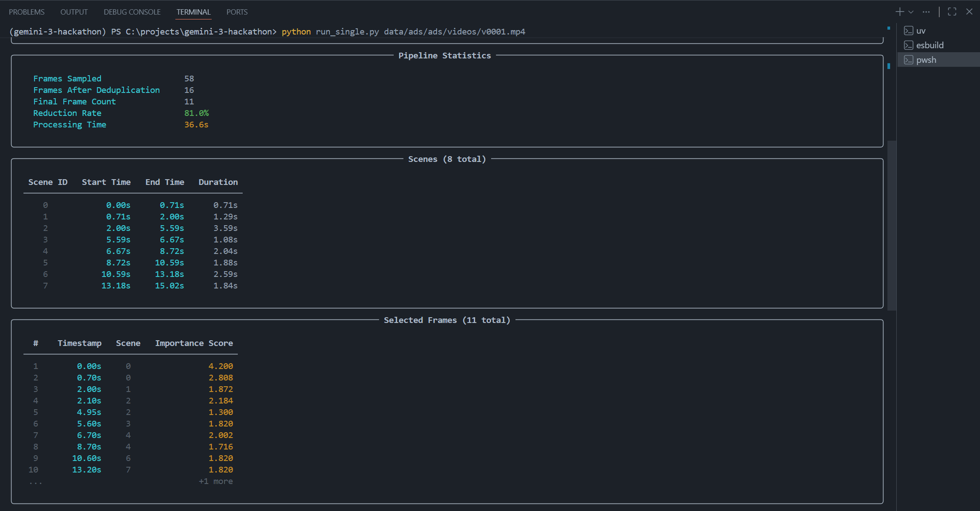The width and height of the screenshot is (980, 511).
Task: Select the pwsh terminal entry
Action: 926,60
